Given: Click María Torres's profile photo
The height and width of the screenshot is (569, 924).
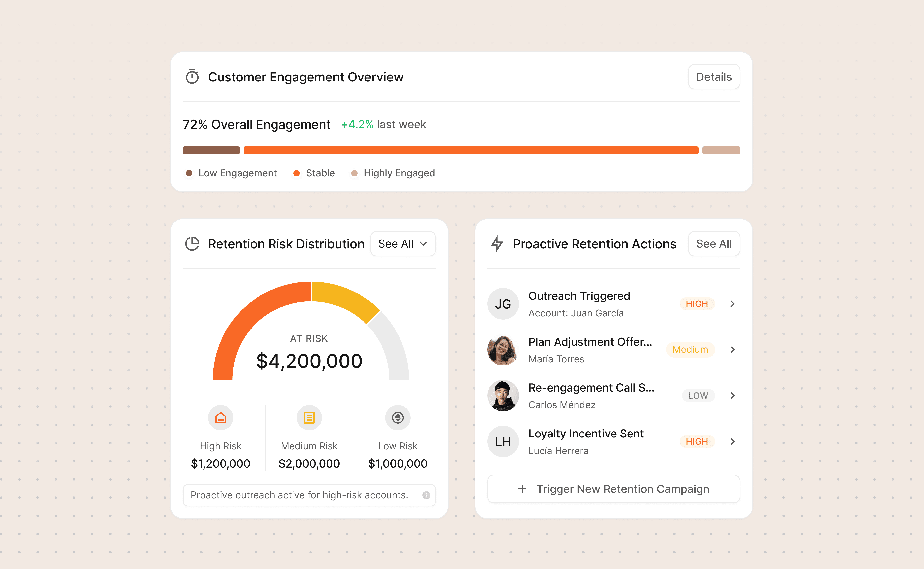Looking at the screenshot, I should [503, 350].
